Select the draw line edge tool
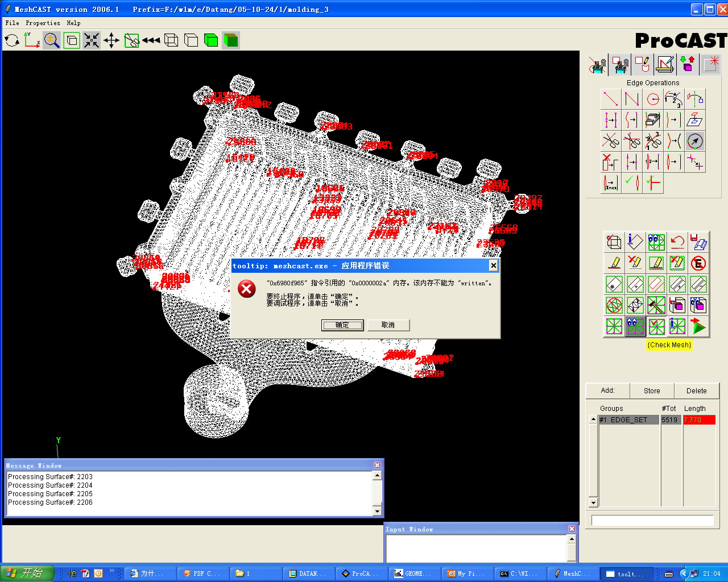The width and height of the screenshot is (728, 582). [611, 99]
